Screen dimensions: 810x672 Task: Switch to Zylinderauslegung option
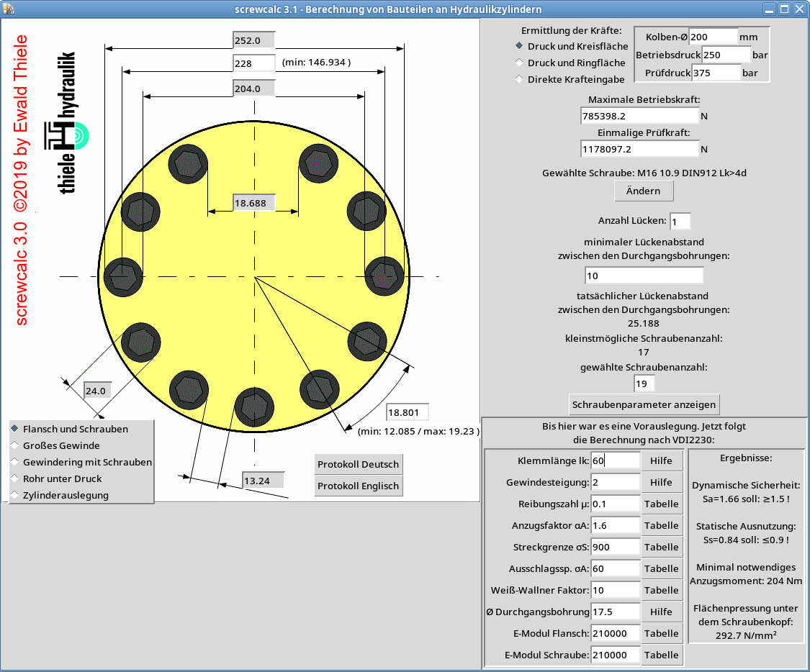60,495
